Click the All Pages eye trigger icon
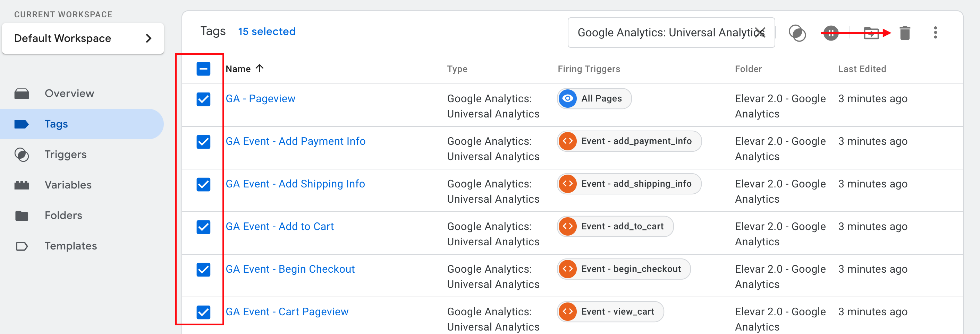 pos(568,99)
